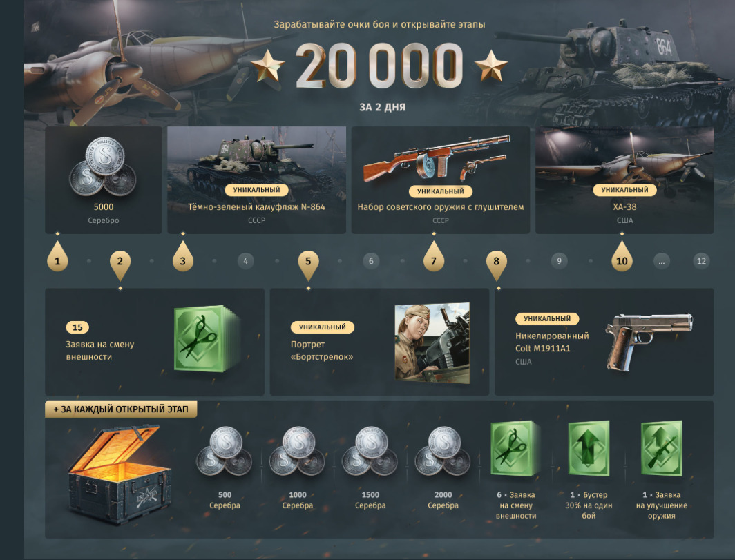The image size is (735, 560).
Task: Open the Soviet silenced weapons set card
Action: point(441,180)
